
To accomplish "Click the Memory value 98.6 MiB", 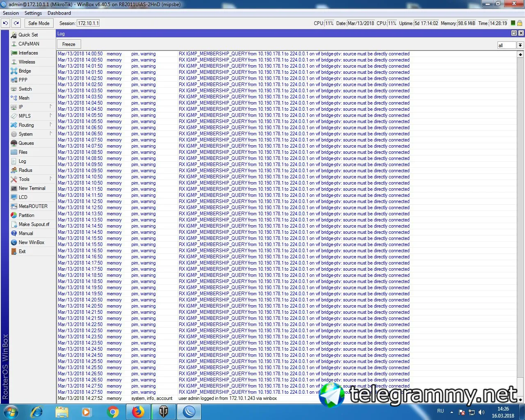I will coord(466,23).
